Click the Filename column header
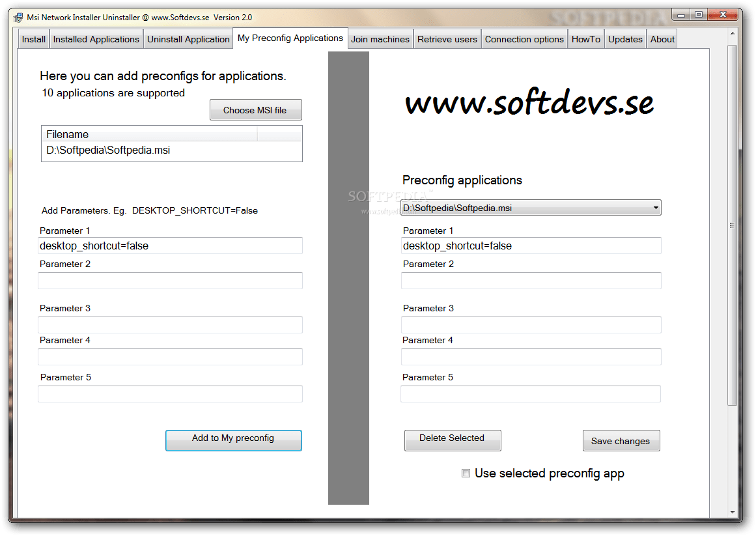The image size is (756, 536). pos(150,134)
